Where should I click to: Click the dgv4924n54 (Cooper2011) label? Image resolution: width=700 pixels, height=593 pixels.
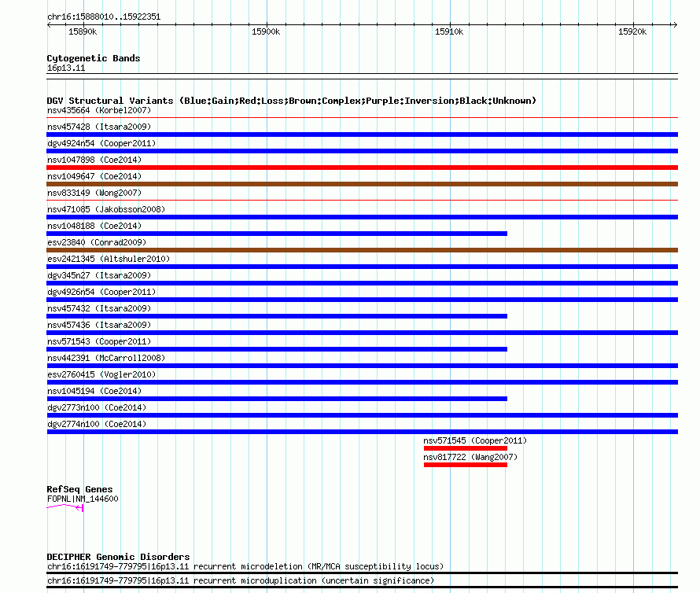click(101, 143)
